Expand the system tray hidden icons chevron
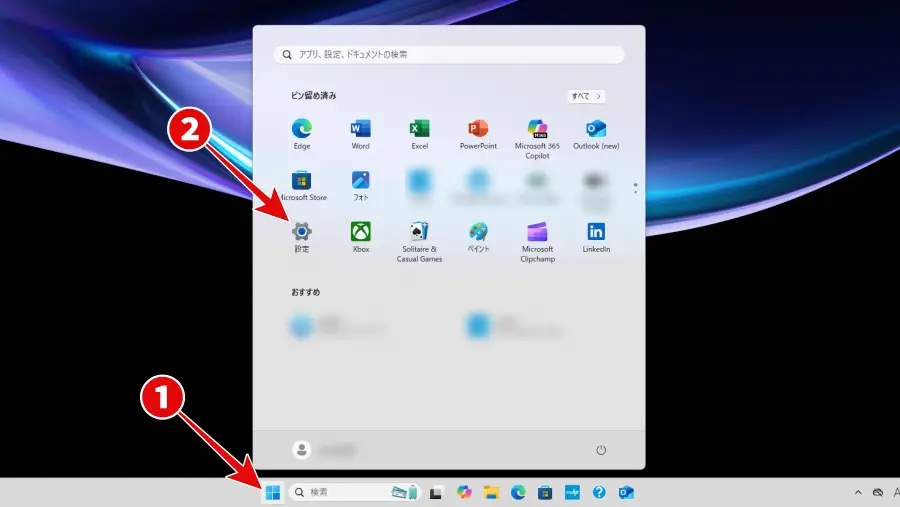 pyautogui.click(x=858, y=492)
